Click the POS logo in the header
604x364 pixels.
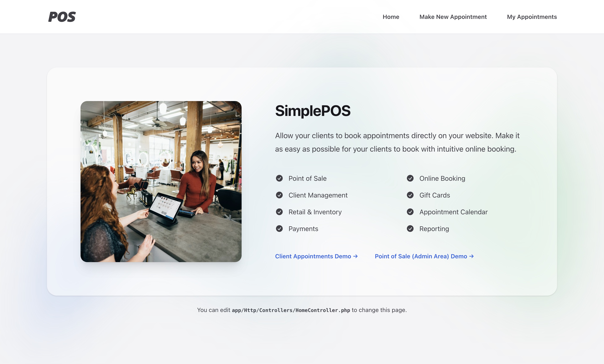coord(62,17)
